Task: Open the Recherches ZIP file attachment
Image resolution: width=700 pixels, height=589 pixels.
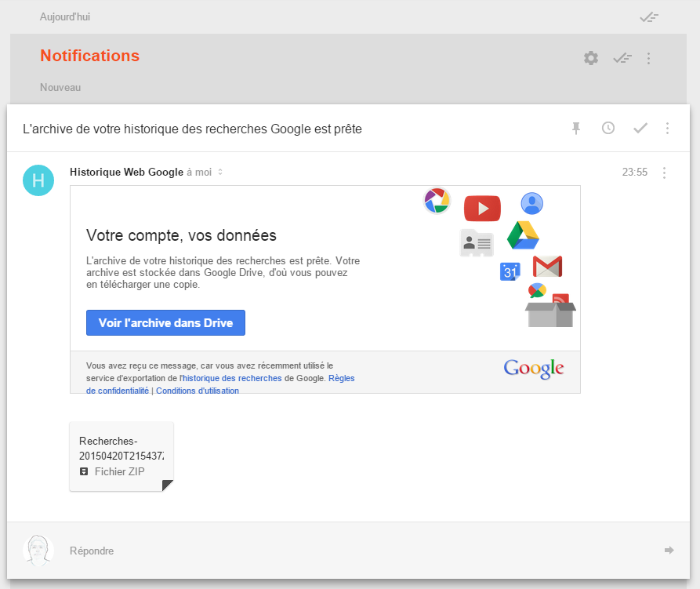Action: coord(122,456)
